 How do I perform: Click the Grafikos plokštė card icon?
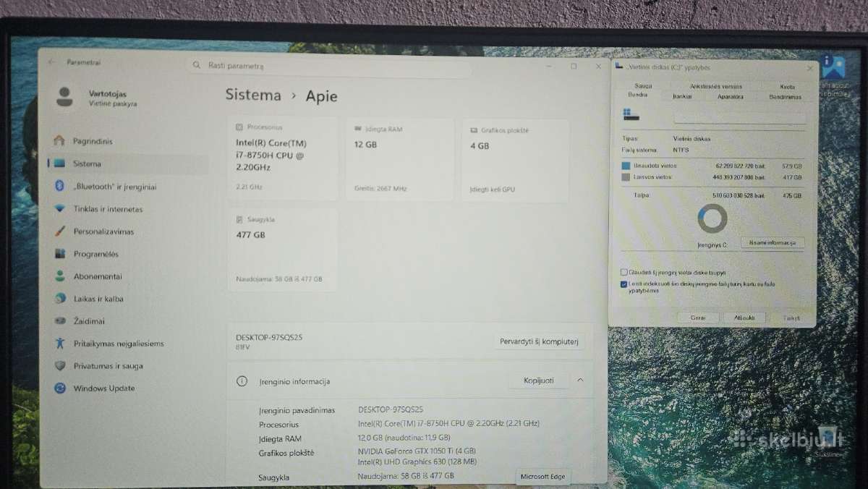pyautogui.click(x=474, y=130)
